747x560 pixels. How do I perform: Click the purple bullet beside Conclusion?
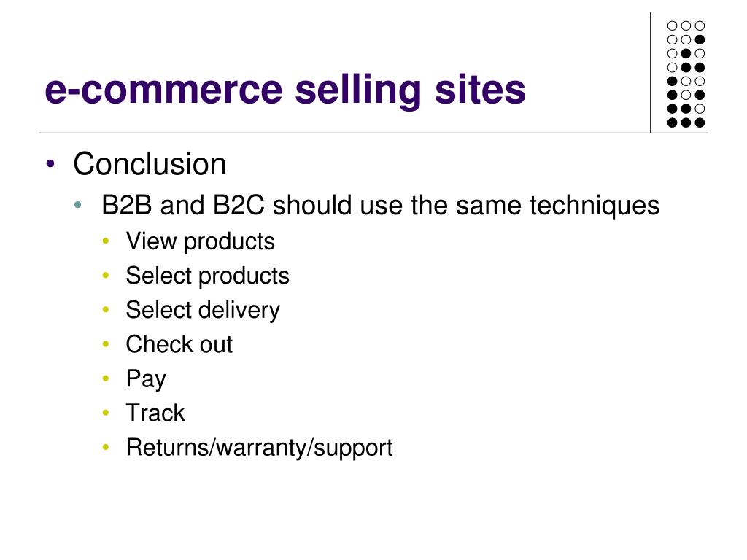pyautogui.click(x=50, y=164)
